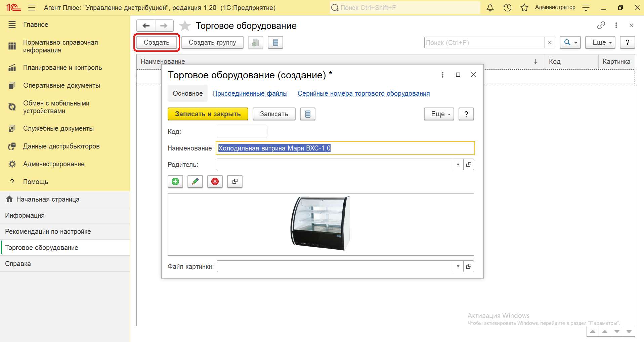Open the Еще menu in dialog
Viewport: 644px width, 342px height.
(439, 114)
